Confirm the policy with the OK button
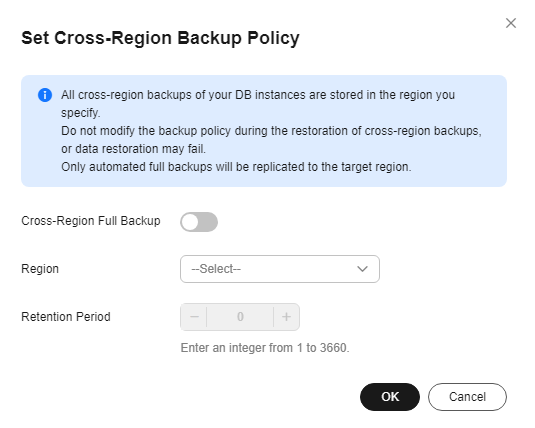The height and width of the screenshot is (428, 535). (x=390, y=397)
